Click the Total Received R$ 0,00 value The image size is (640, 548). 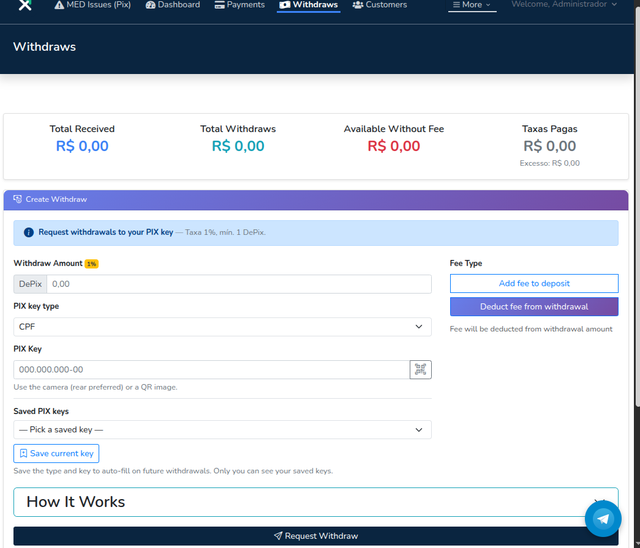pyautogui.click(x=82, y=146)
